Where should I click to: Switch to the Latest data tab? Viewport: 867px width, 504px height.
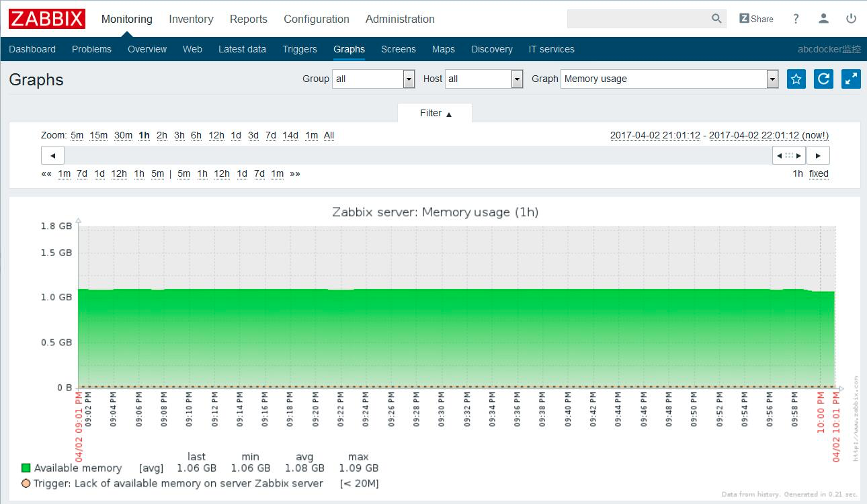coord(242,49)
